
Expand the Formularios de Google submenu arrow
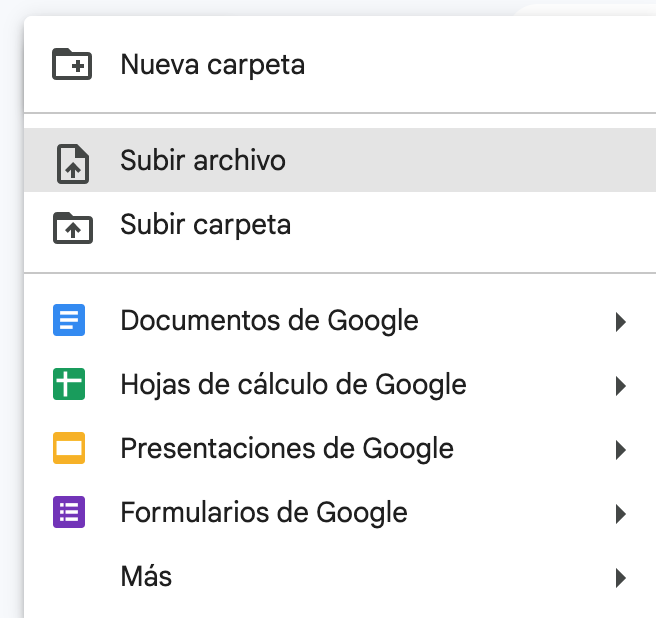(x=621, y=514)
